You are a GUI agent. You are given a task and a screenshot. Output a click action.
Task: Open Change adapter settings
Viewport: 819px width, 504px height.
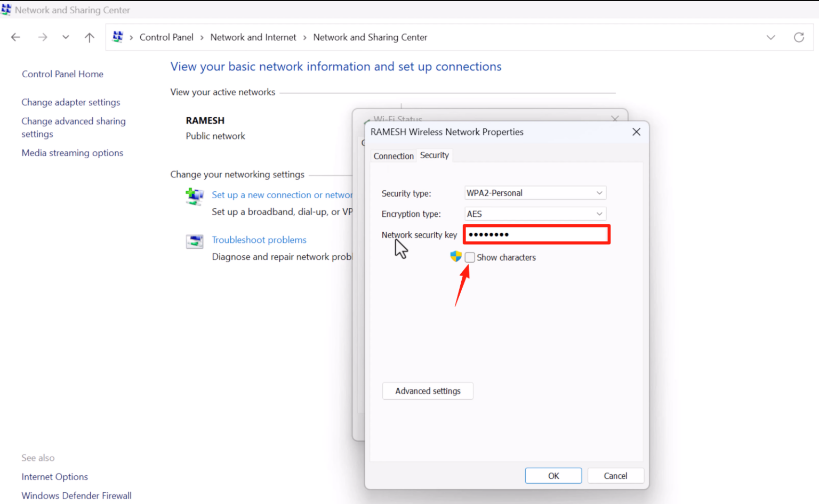pos(70,102)
